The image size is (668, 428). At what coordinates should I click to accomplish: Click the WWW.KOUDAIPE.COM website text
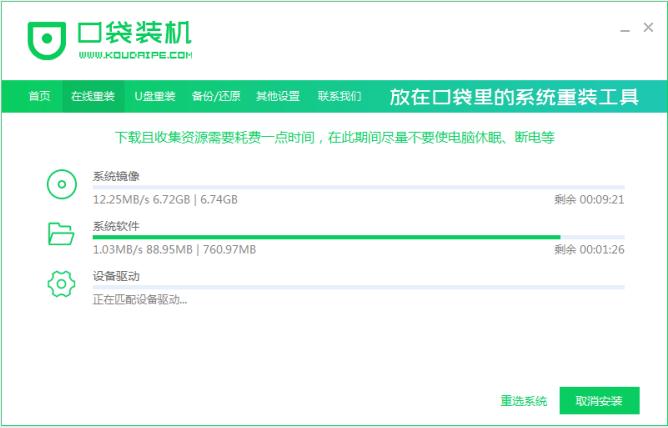pos(135,55)
